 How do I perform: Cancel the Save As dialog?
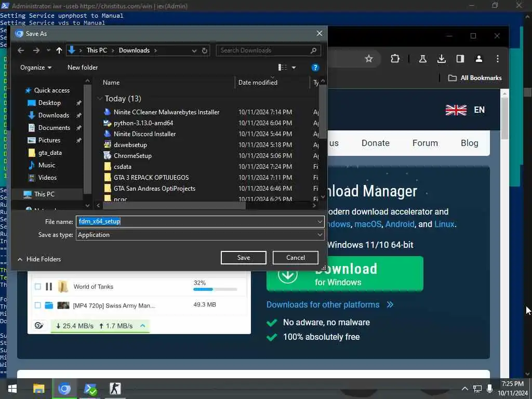[x=295, y=258]
